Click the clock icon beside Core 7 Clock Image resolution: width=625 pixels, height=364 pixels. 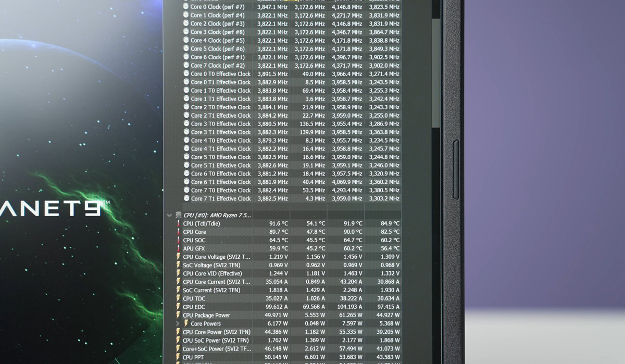click(x=186, y=65)
